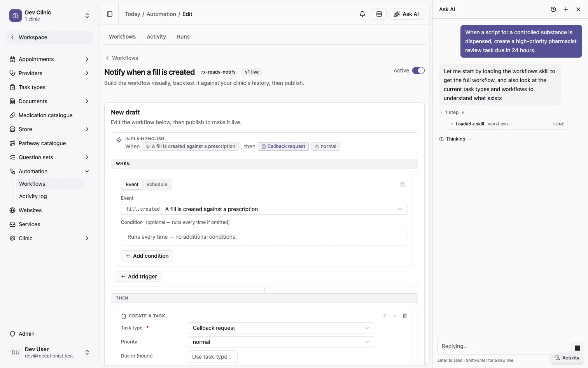Image resolution: width=588 pixels, height=368 pixels.
Task: Click the Medication catalogue pill icon
Action: point(12,115)
